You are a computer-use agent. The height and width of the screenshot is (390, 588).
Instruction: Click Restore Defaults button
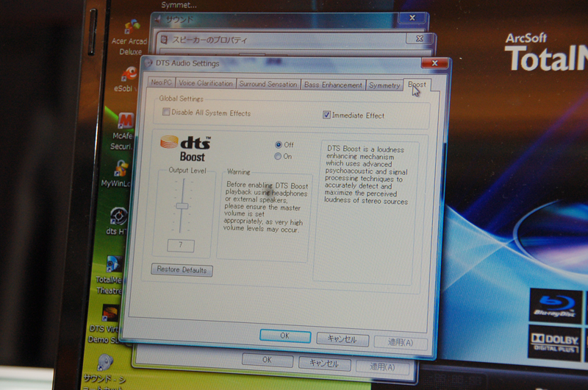(182, 270)
